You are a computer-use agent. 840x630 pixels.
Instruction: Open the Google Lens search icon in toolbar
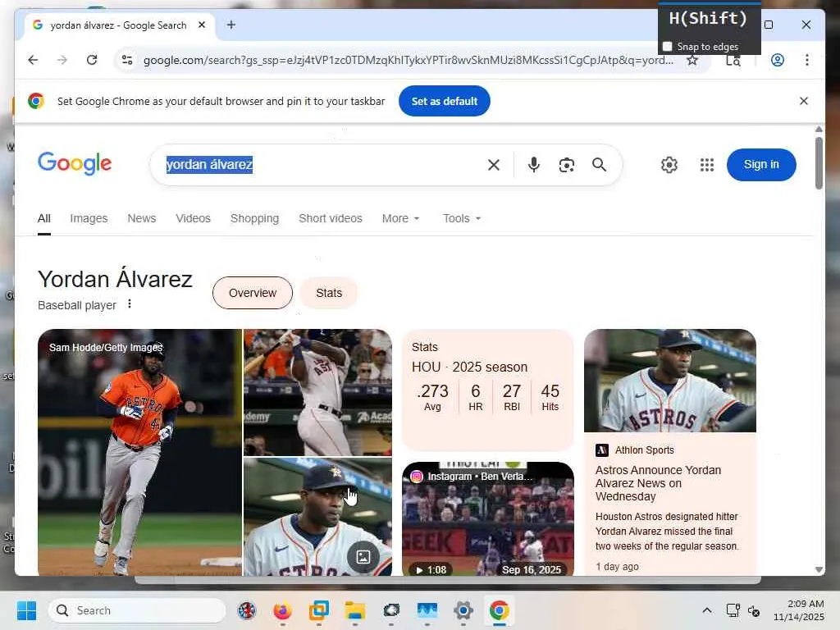click(733, 60)
